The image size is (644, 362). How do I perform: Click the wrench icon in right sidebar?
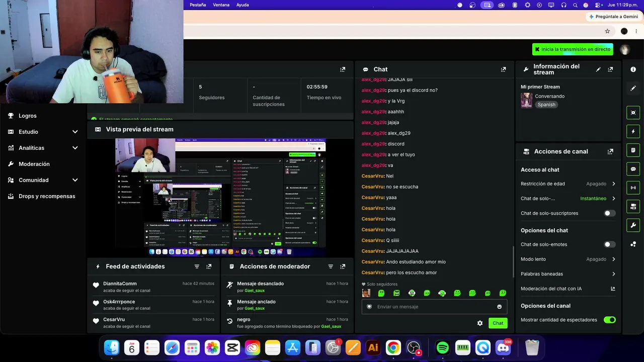[633, 225]
